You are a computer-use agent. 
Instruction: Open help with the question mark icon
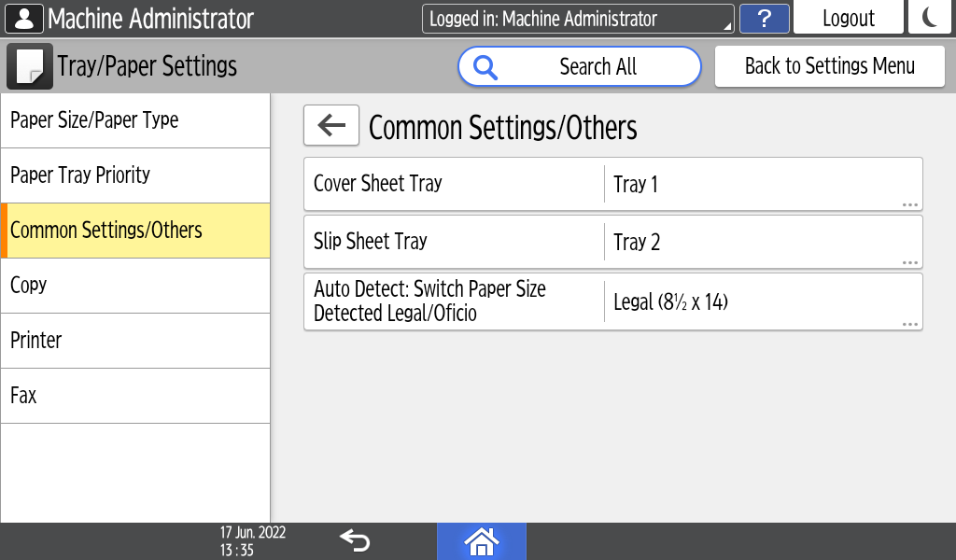[x=764, y=19]
